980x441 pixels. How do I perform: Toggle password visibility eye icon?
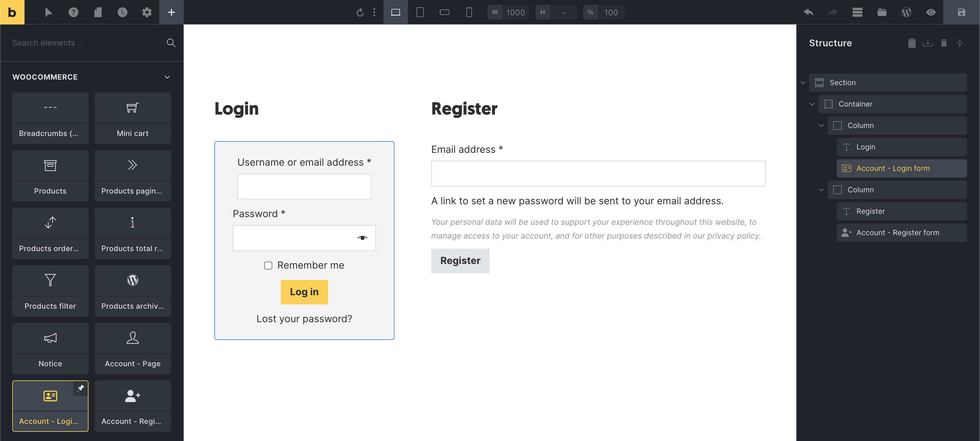362,238
